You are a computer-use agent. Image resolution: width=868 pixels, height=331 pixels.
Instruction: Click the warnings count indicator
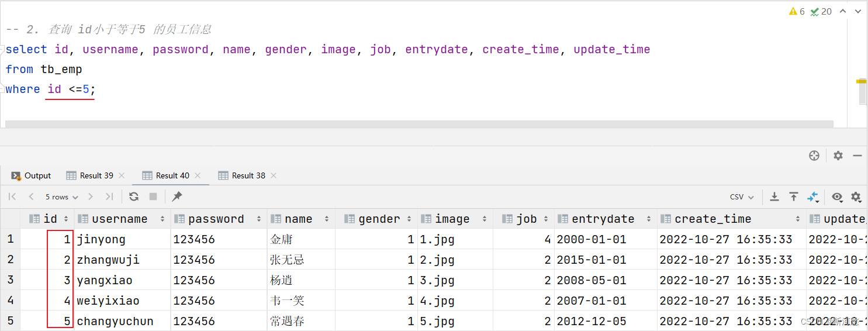(797, 11)
